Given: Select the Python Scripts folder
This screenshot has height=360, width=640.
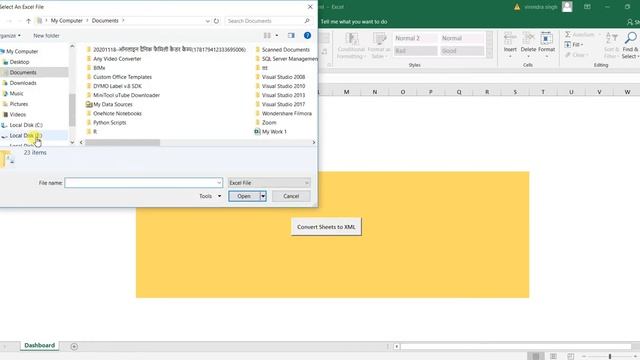Looking at the screenshot, I should click(x=106, y=122).
